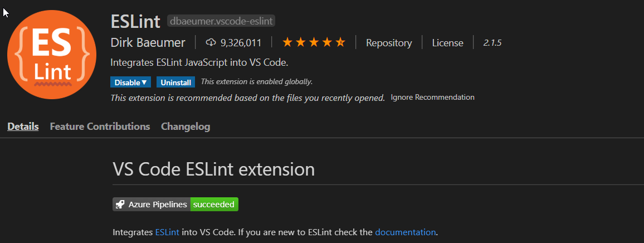Follow the ESLint hyperlink in description

tap(167, 232)
